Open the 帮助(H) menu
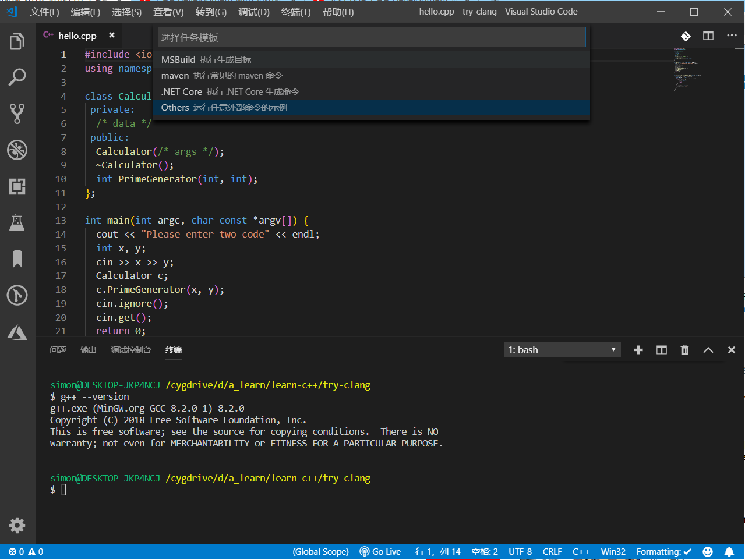745x560 pixels. [338, 12]
